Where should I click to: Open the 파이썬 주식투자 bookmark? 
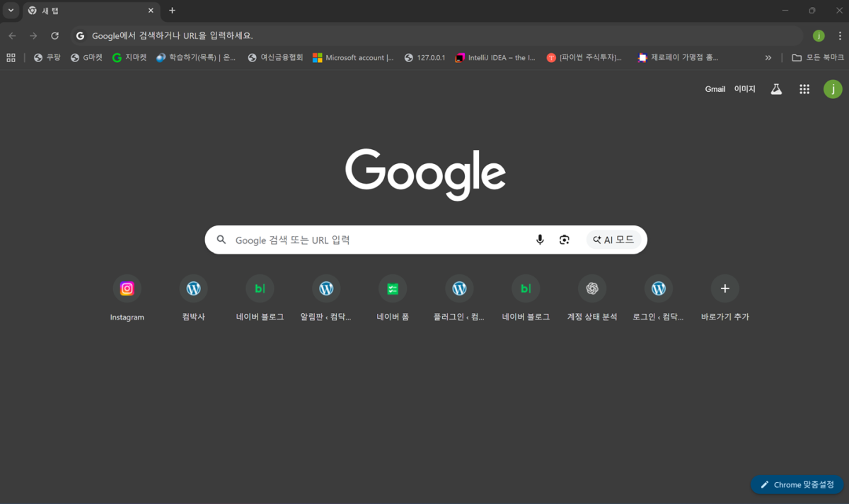click(x=584, y=58)
